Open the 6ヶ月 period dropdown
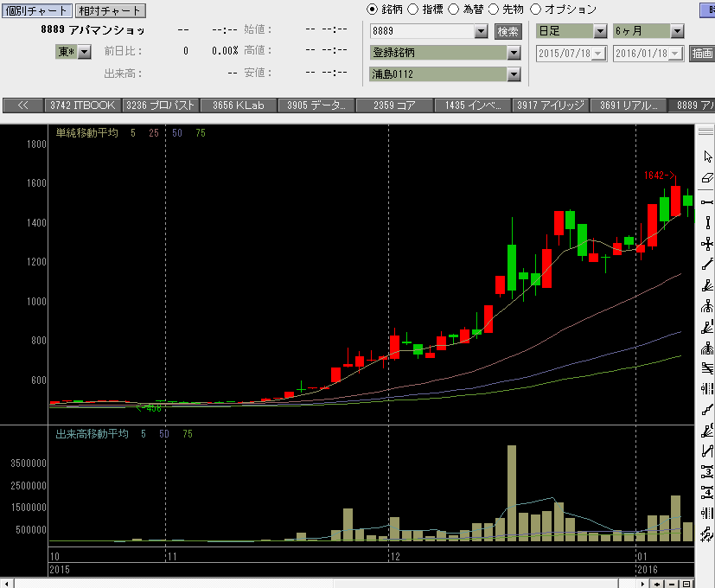Viewport: 715px width, 588px height. (677, 31)
